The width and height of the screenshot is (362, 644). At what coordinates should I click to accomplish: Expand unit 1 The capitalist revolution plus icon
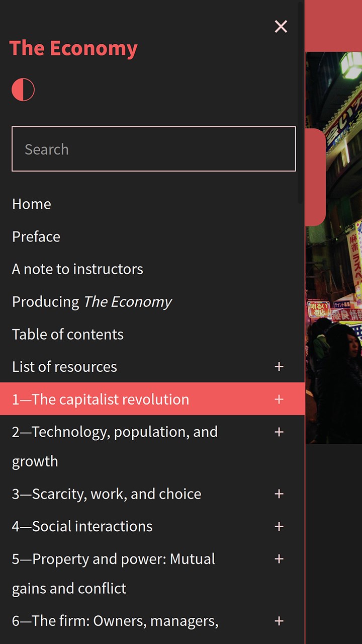pos(279,399)
